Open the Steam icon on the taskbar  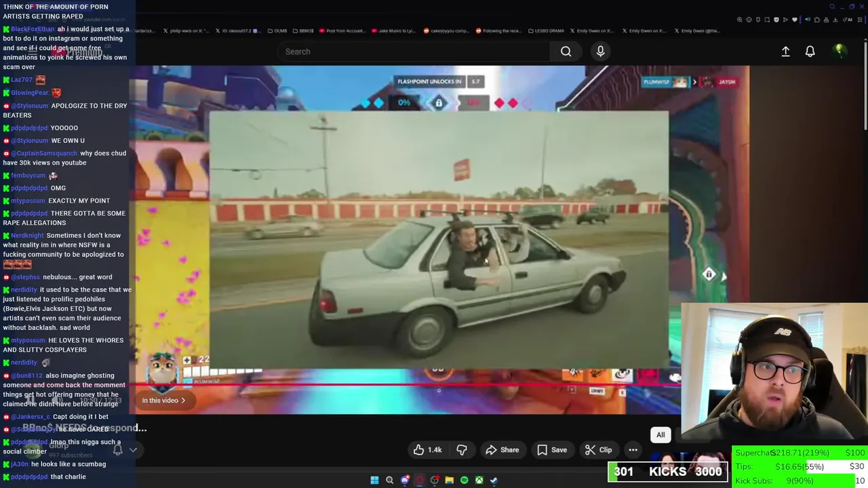click(x=494, y=481)
